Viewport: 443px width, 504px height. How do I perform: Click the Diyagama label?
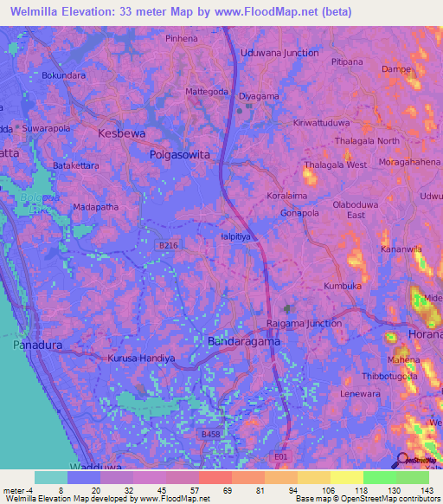pos(259,96)
